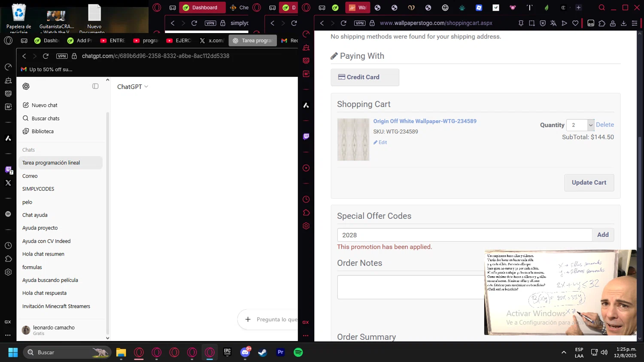The width and height of the screenshot is (644, 362).
Task: Click the Edit link under SKU
Action: (380, 142)
